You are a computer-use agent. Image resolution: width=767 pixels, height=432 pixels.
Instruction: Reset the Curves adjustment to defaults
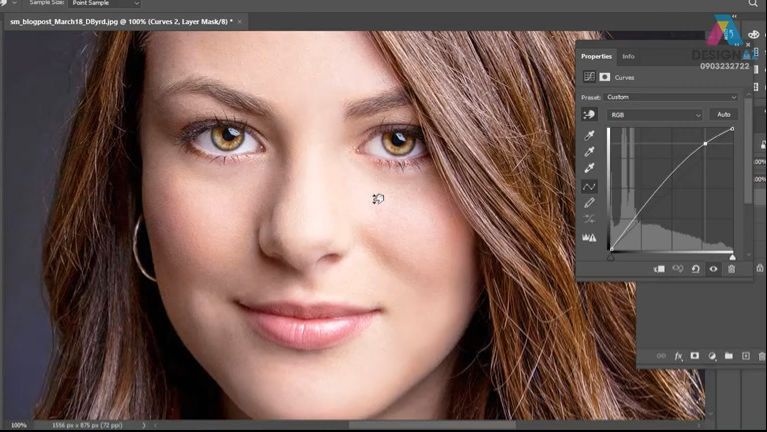click(x=696, y=269)
